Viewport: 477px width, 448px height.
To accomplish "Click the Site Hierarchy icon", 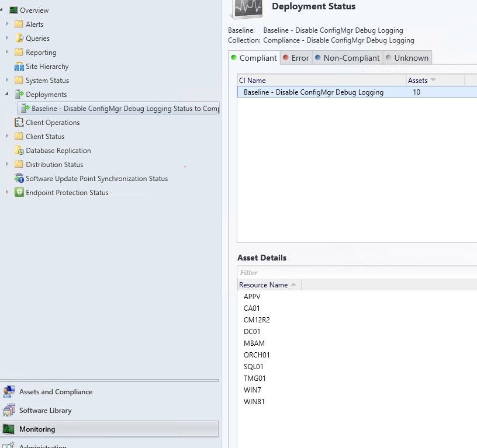I will 19,66.
